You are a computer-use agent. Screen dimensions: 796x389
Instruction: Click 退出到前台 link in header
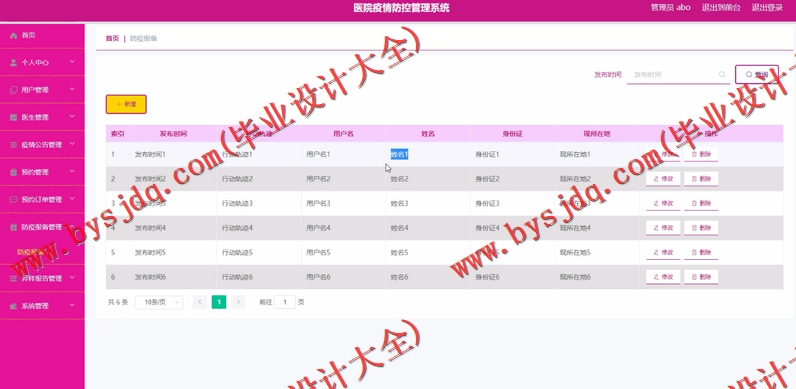(x=721, y=8)
